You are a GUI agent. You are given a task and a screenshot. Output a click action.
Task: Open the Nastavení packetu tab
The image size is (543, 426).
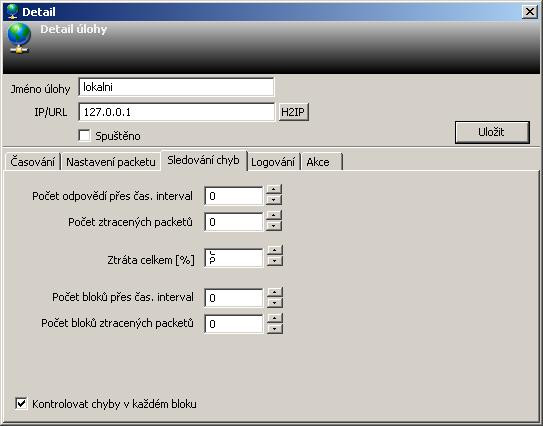(110, 162)
